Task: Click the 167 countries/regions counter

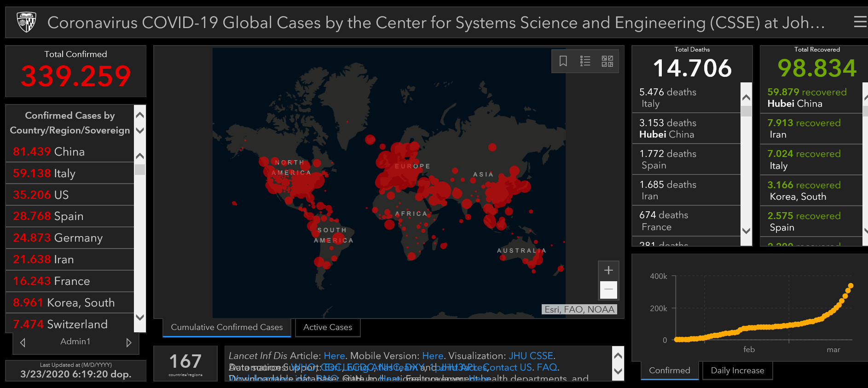Action: point(185,364)
